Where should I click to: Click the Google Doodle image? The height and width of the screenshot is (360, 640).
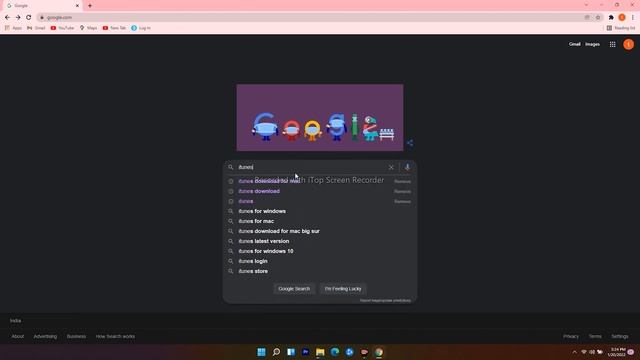(320, 118)
